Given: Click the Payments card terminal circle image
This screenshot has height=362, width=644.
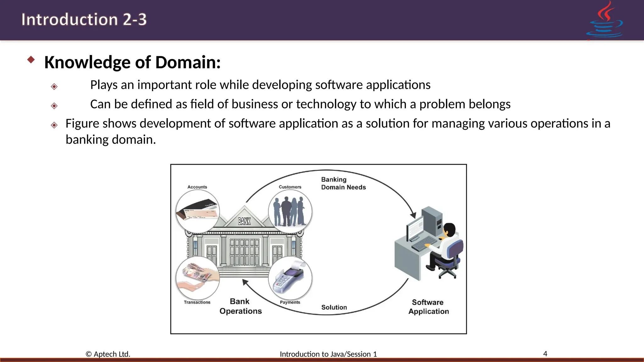Looking at the screenshot, I should (x=290, y=278).
